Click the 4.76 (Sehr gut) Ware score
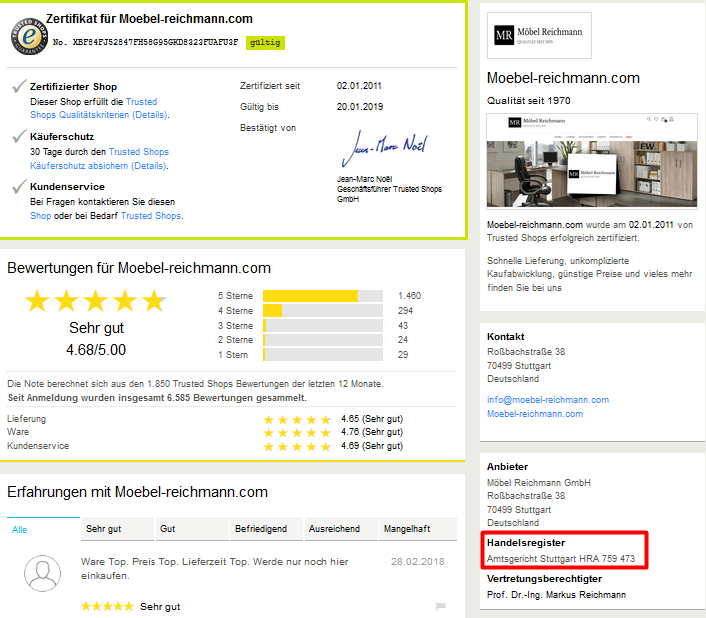The image size is (706, 618). [x=372, y=432]
